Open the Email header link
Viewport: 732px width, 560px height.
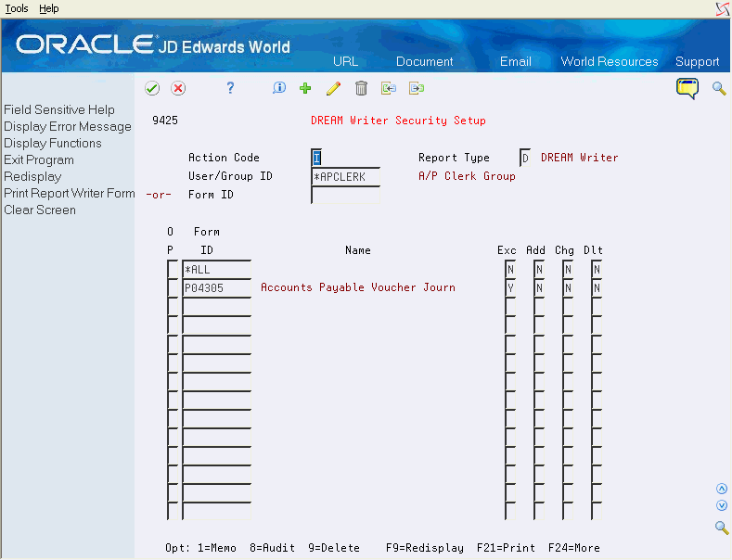pos(516,61)
